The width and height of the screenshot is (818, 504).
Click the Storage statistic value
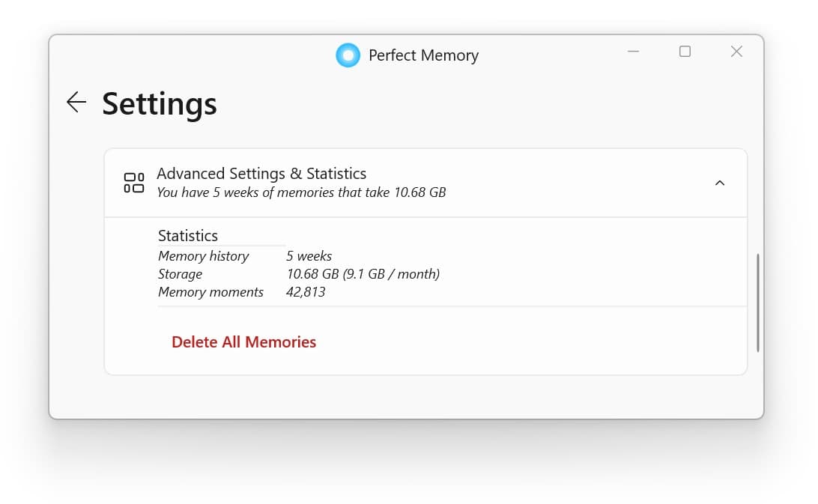pyautogui.click(x=363, y=274)
